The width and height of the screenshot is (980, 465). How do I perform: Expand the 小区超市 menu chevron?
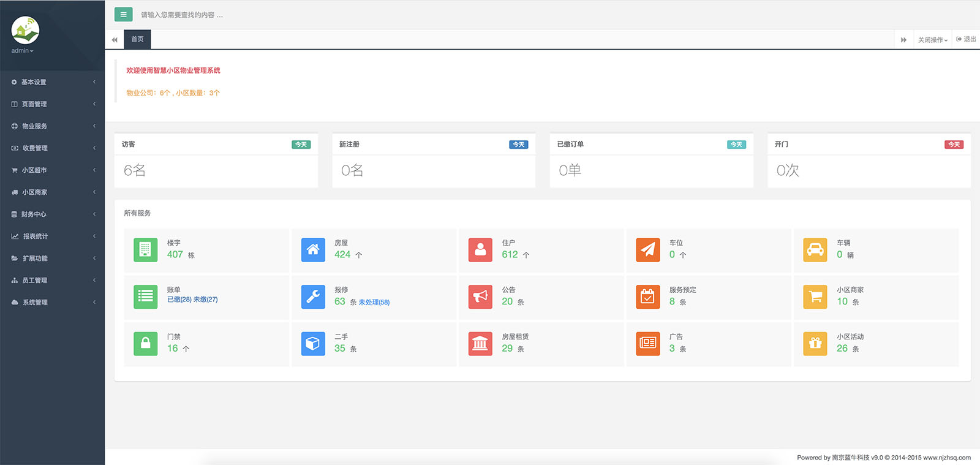click(x=94, y=170)
